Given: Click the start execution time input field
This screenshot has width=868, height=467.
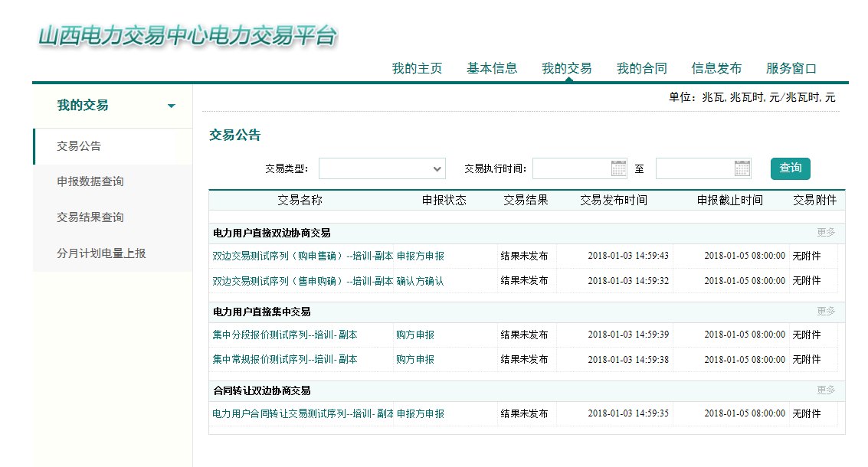Looking at the screenshot, I should tap(571, 168).
